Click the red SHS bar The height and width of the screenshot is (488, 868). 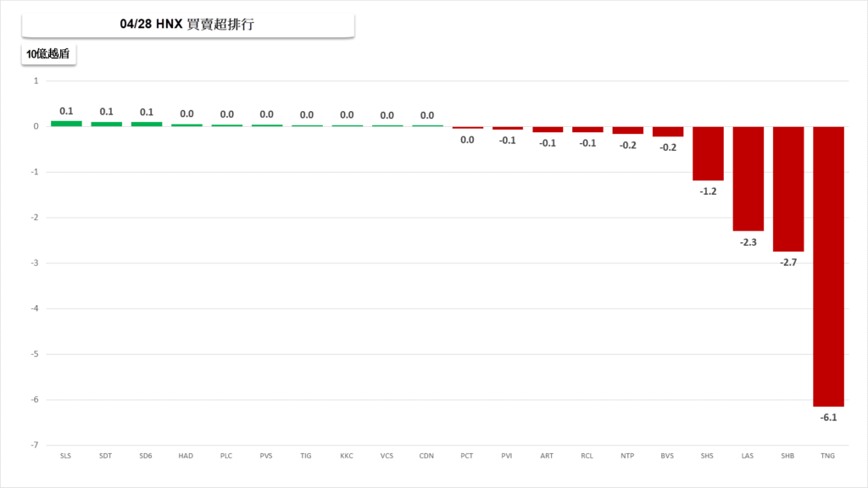point(708,153)
